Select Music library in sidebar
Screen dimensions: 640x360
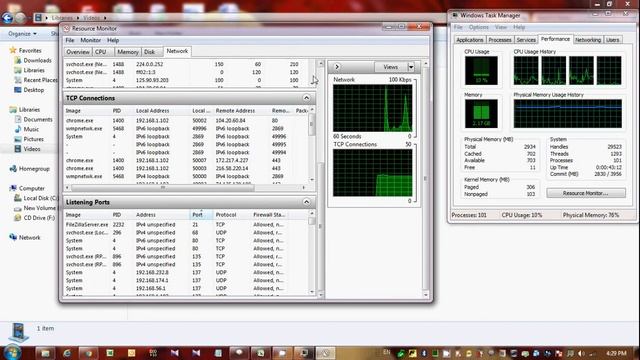(31, 129)
